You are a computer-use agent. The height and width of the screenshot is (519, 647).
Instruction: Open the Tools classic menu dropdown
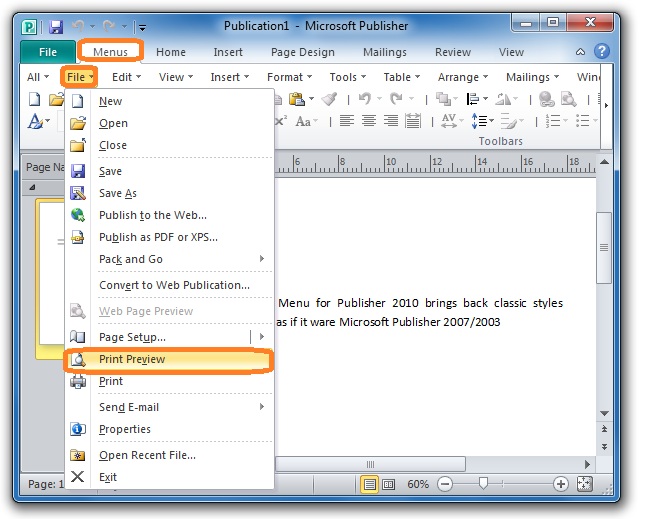347,77
